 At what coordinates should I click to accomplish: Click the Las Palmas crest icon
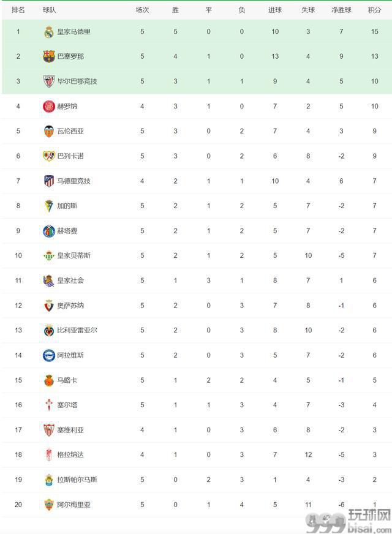tap(49, 480)
